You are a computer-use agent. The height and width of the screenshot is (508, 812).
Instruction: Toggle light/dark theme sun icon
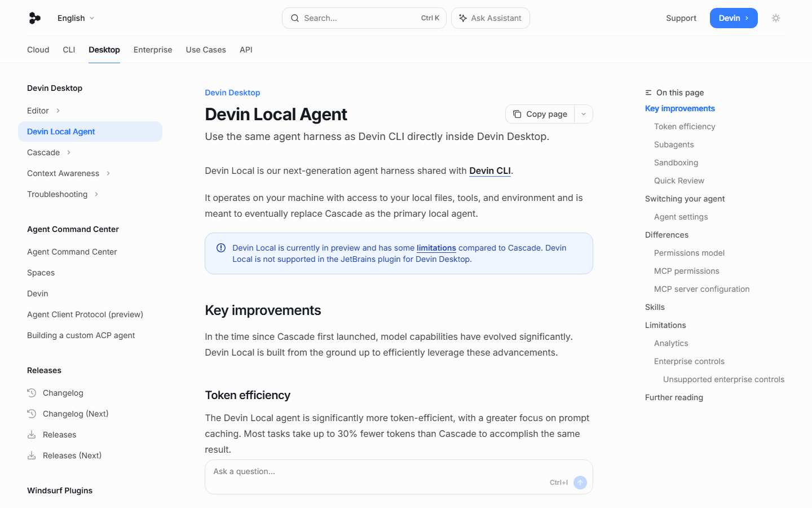[776, 18]
